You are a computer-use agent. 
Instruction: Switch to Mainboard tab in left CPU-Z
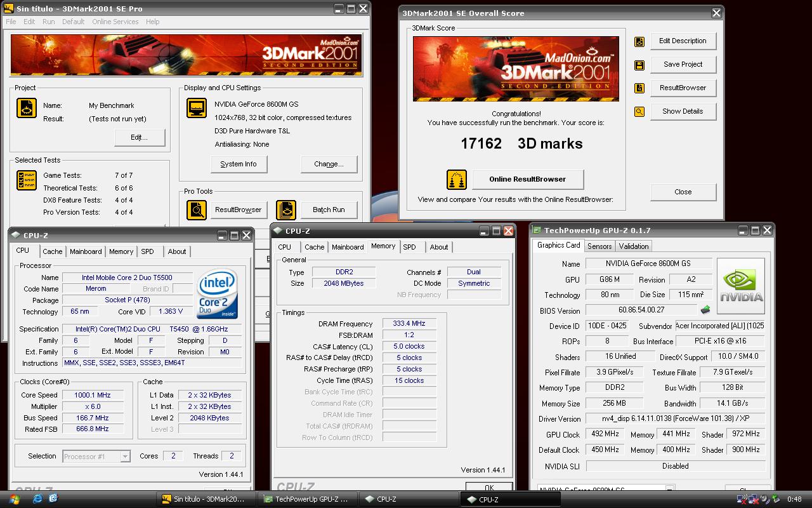pyautogui.click(x=86, y=251)
